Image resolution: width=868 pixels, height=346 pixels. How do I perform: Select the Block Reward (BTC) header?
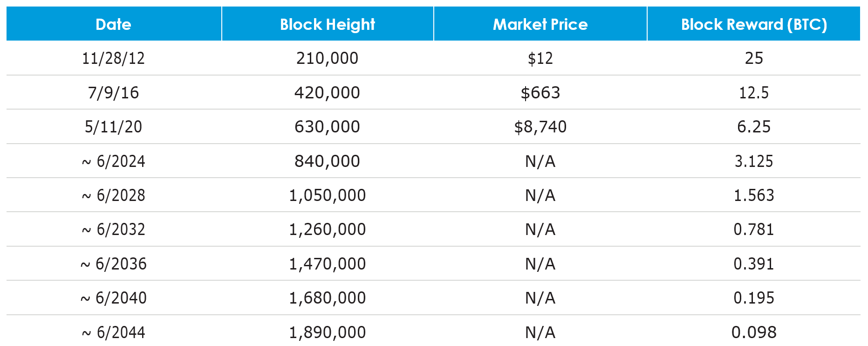pyautogui.click(x=753, y=24)
